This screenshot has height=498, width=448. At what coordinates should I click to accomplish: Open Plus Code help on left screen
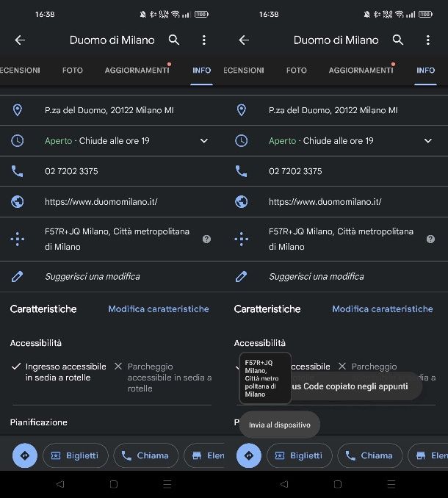click(x=206, y=239)
